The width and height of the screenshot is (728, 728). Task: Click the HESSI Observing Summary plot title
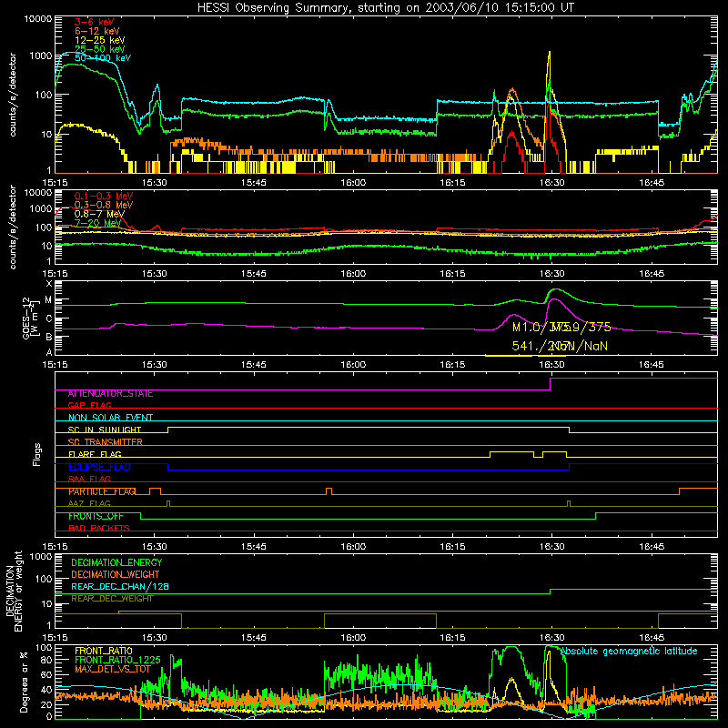click(385, 8)
